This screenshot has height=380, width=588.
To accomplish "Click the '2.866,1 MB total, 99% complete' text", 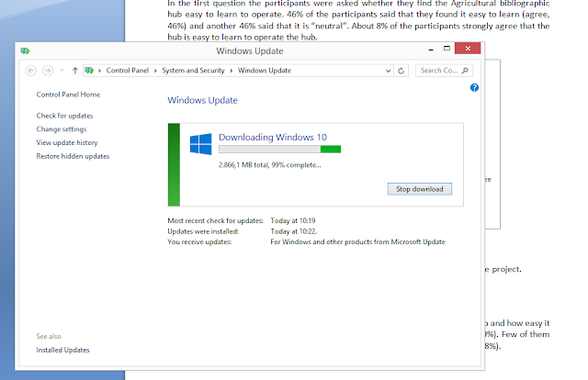I will 269,165.
